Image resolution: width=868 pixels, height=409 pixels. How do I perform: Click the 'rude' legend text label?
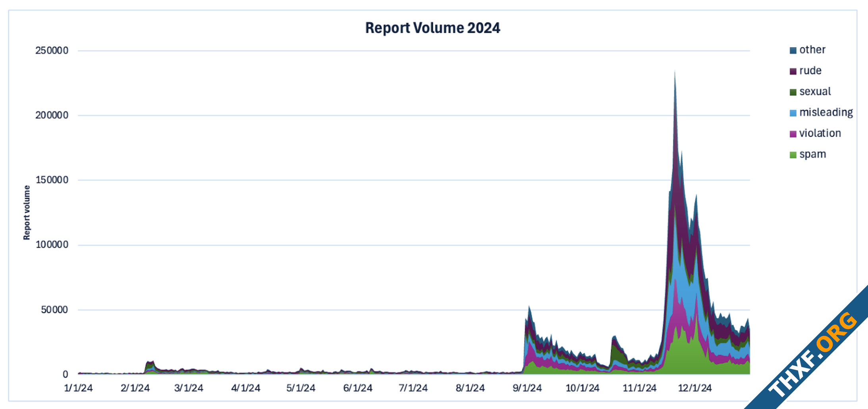click(810, 71)
